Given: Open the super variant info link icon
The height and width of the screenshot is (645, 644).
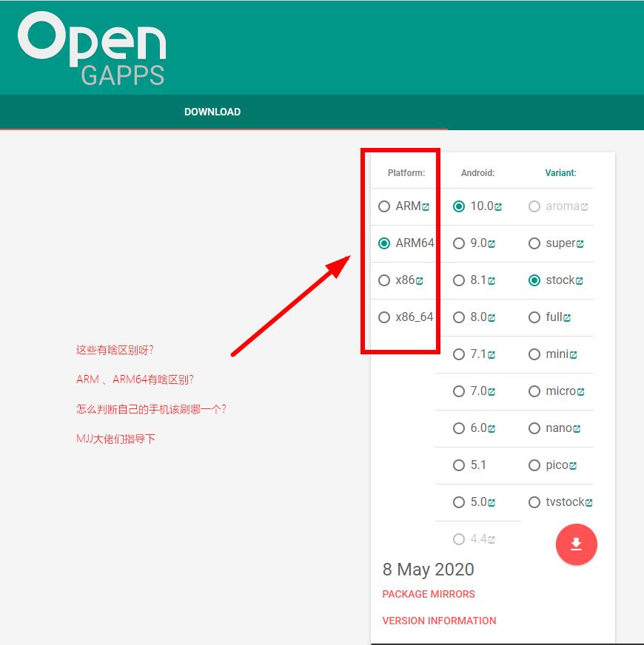Looking at the screenshot, I should click(580, 244).
